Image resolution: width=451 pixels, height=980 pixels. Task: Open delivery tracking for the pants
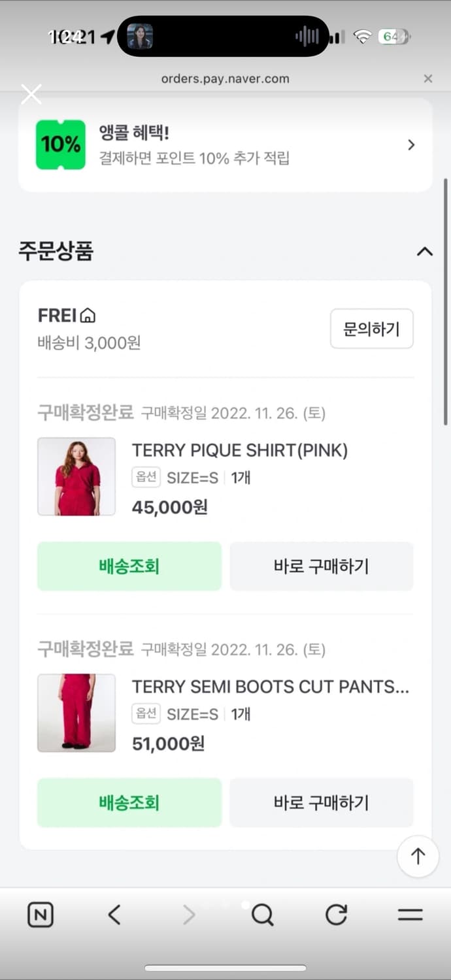coord(129,802)
